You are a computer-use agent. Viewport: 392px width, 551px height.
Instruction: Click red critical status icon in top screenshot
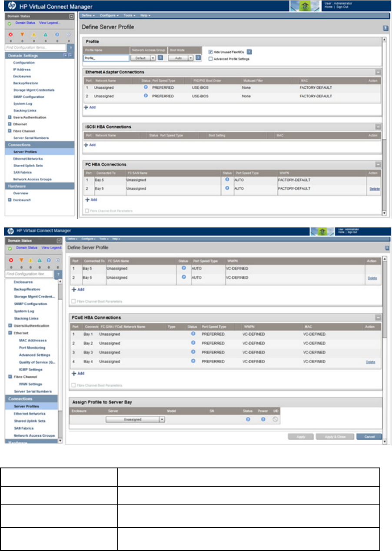11,34
